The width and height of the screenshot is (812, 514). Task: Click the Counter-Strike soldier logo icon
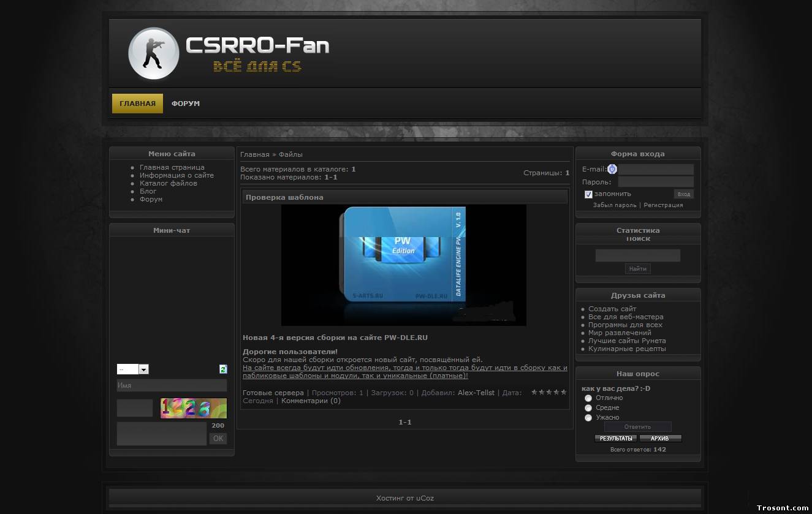click(x=154, y=54)
